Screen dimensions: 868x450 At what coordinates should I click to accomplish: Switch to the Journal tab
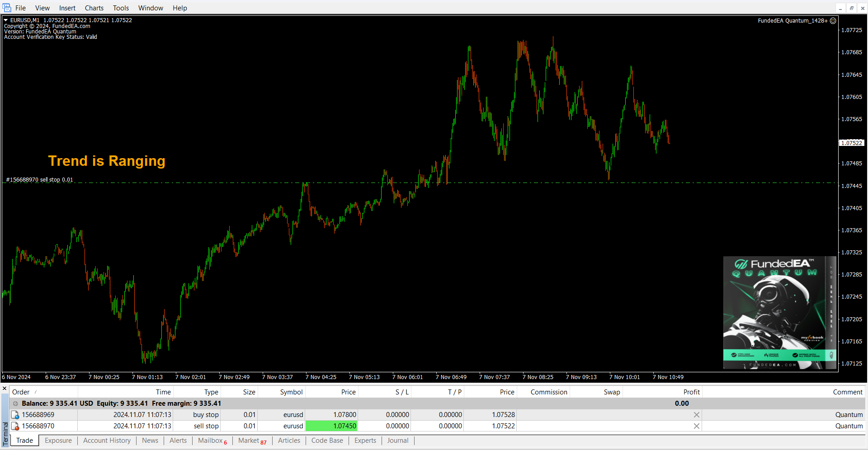pyautogui.click(x=397, y=441)
